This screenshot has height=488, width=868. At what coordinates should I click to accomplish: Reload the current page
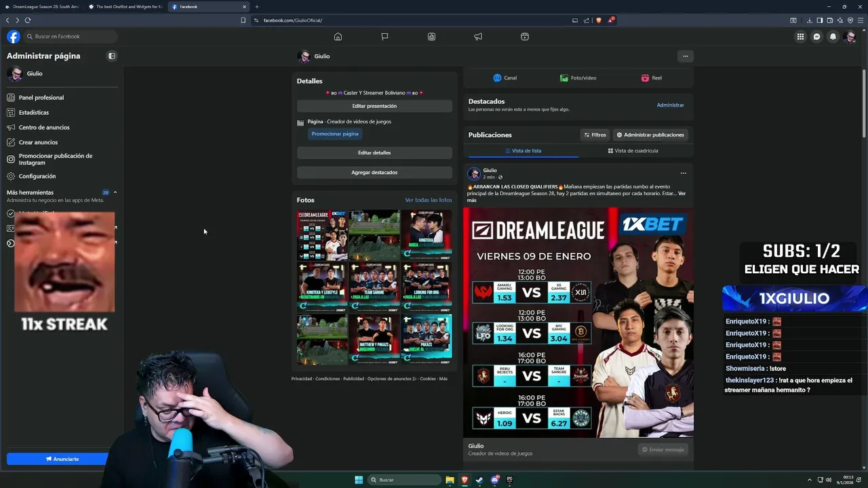(x=28, y=20)
